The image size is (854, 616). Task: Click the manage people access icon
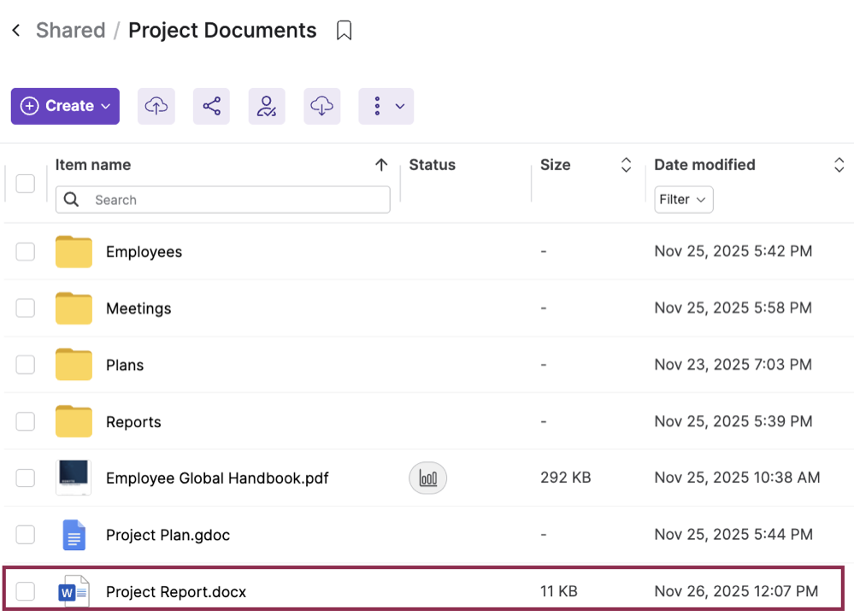click(x=267, y=105)
